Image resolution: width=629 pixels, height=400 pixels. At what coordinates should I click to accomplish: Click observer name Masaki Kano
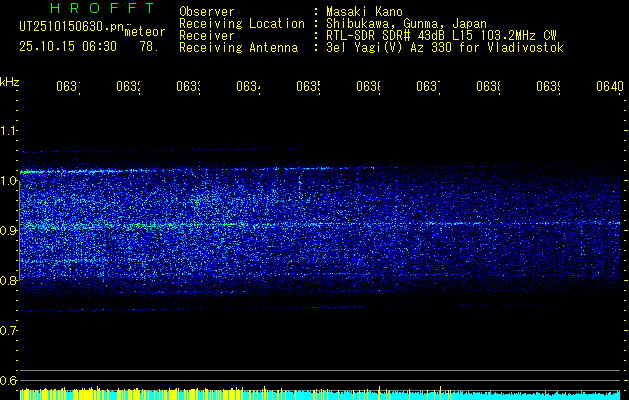coord(364,12)
